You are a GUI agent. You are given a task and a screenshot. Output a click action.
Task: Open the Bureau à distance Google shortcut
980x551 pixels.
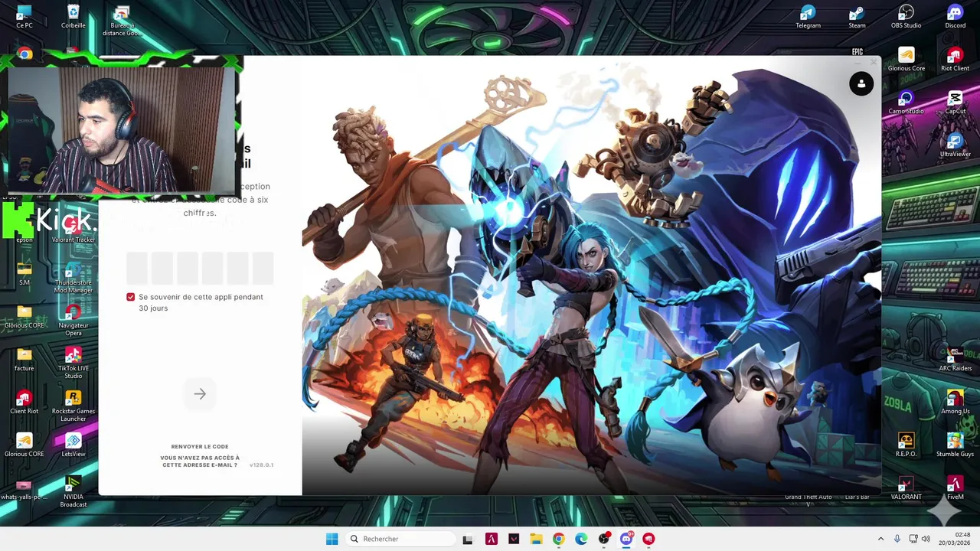pos(122,21)
